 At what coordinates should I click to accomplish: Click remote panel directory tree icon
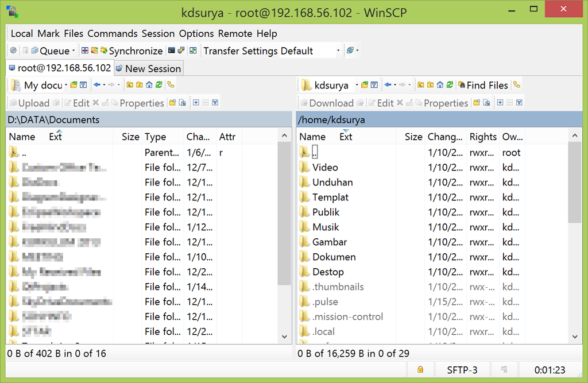pos(517,85)
